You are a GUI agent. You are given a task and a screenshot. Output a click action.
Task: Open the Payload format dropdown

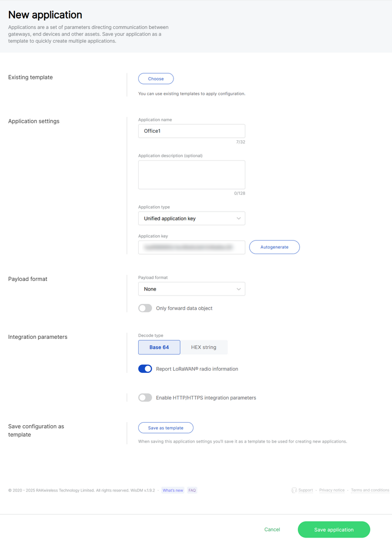pyautogui.click(x=191, y=289)
